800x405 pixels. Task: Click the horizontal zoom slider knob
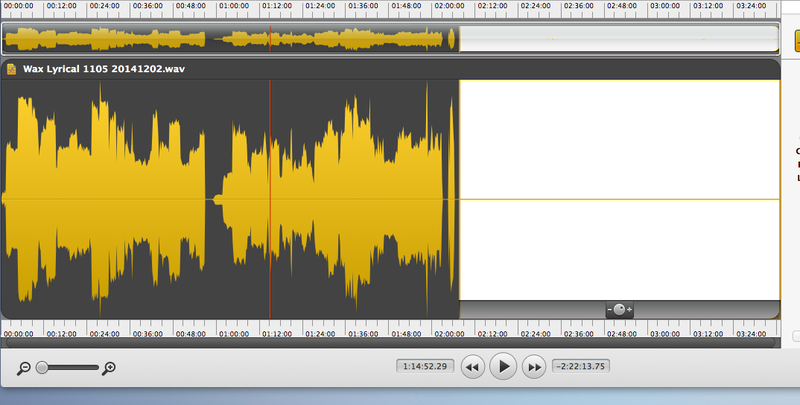(42, 368)
